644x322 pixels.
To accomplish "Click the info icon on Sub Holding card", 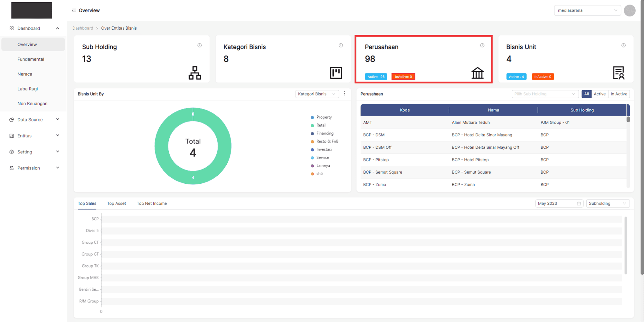I will [200, 45].
